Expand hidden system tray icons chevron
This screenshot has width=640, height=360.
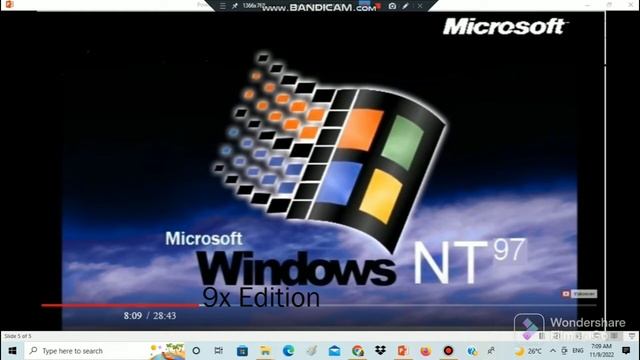[x=553, y=351]
